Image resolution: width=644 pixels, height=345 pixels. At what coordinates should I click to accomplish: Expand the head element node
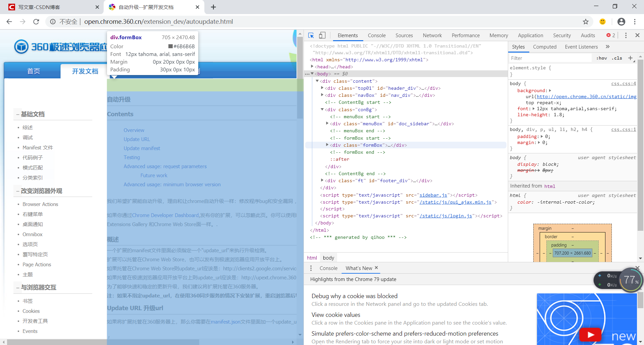tap(312, 67)
